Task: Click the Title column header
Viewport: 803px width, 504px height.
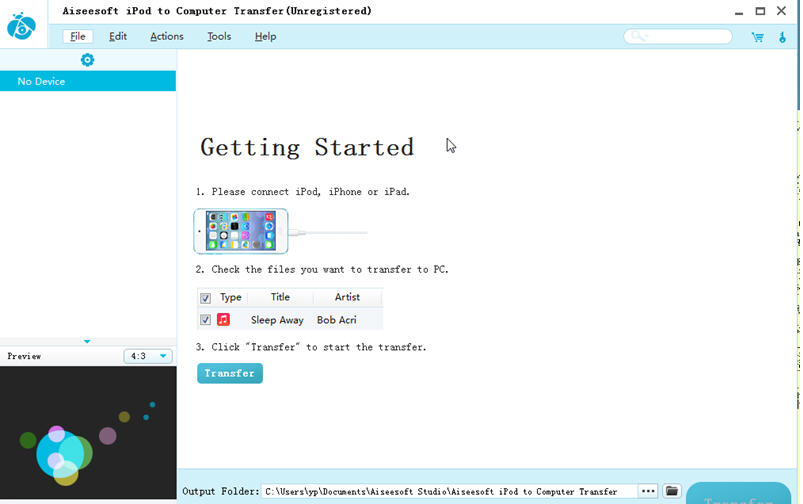Action: (280, 297)
